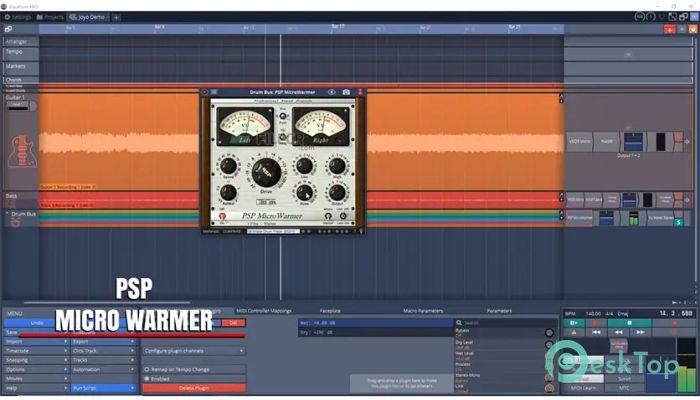Click the first plugin slot on the Guitar 1 mixer
The height and width of the screenshot is (400, 700).
tap(579, 142)
